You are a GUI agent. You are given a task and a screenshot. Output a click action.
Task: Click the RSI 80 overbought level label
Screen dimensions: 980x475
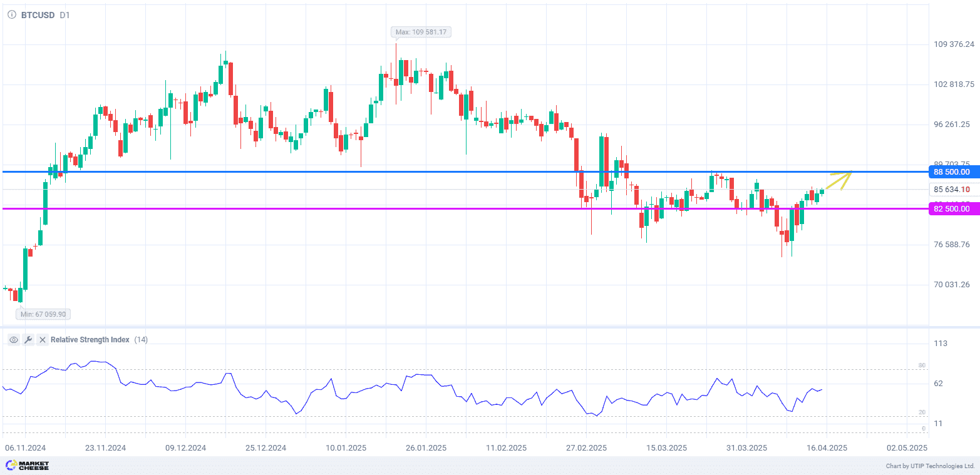pos(922,365)
